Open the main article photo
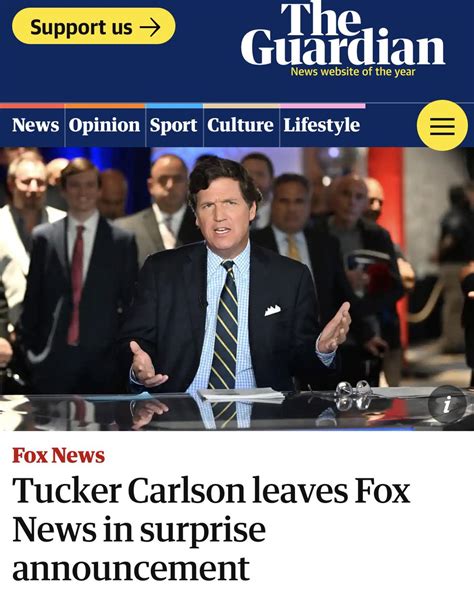The height and width of the screenshot is (594, 474). (237, 289)
